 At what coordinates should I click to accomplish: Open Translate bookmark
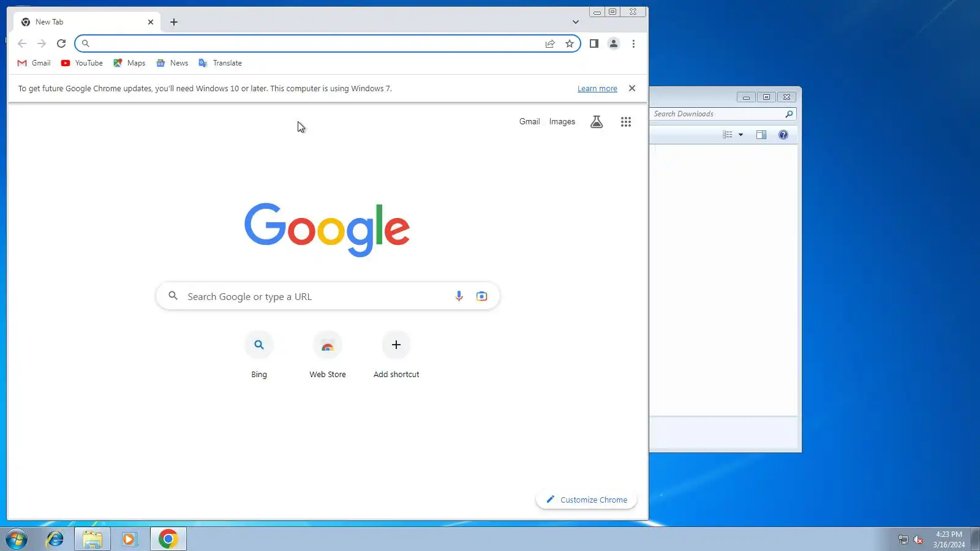coord(221,63)
